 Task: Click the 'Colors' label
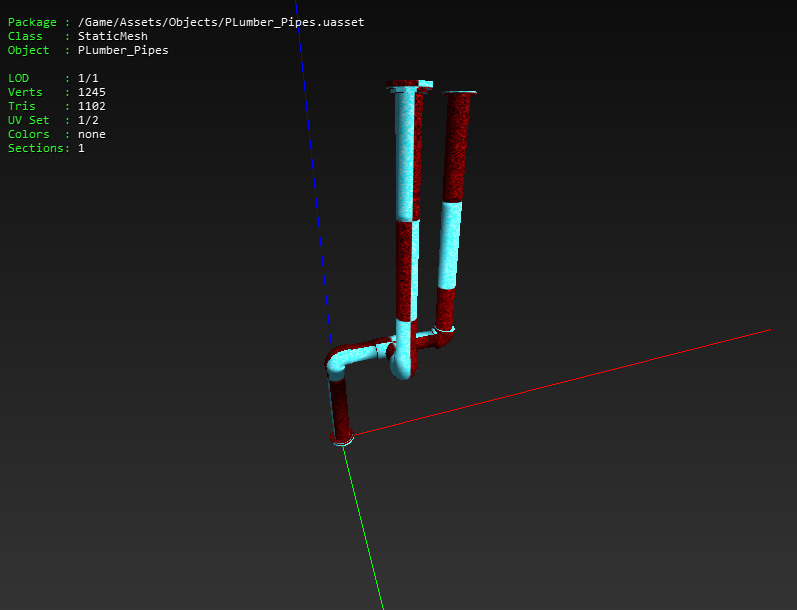pos(28,134)
